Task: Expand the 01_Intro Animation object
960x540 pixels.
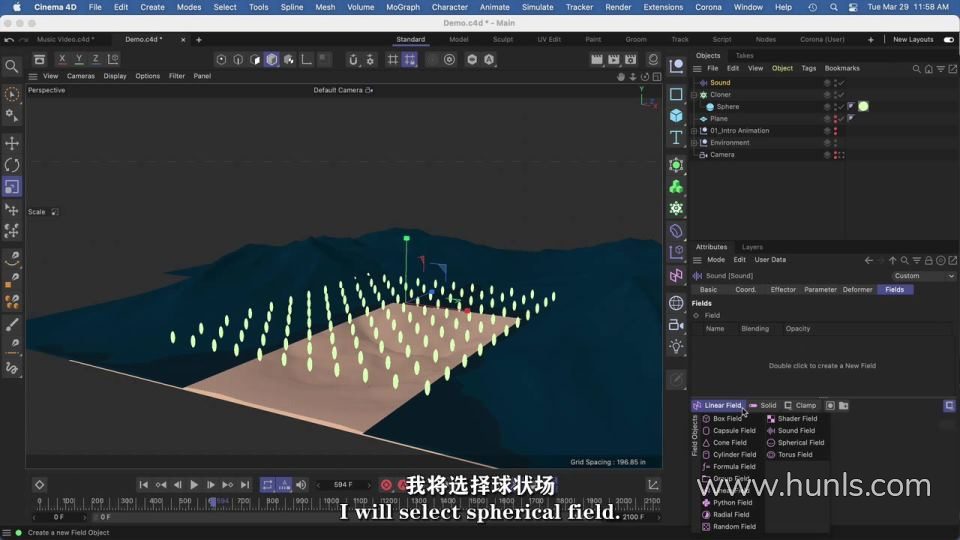Action: pos(696,131)
